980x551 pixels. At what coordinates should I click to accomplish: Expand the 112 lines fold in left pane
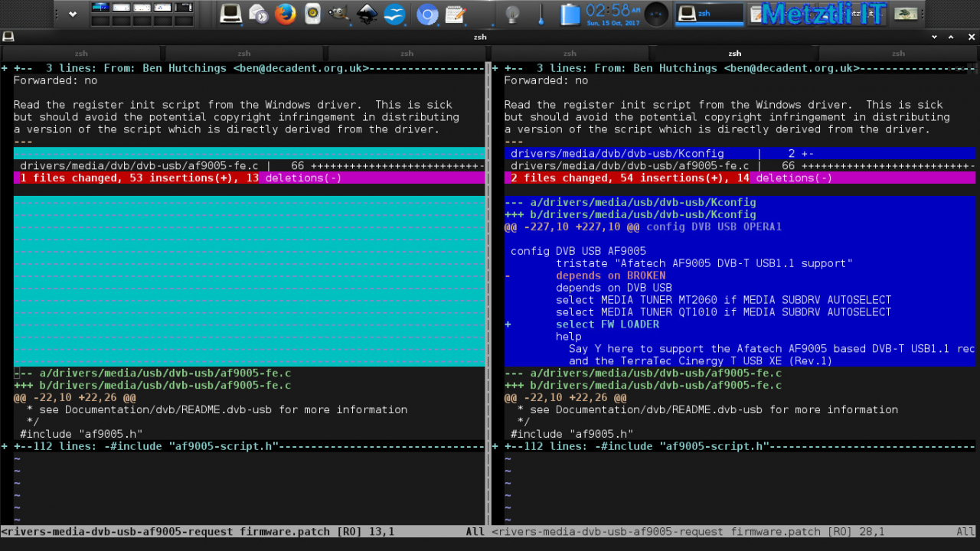[243, 446]
